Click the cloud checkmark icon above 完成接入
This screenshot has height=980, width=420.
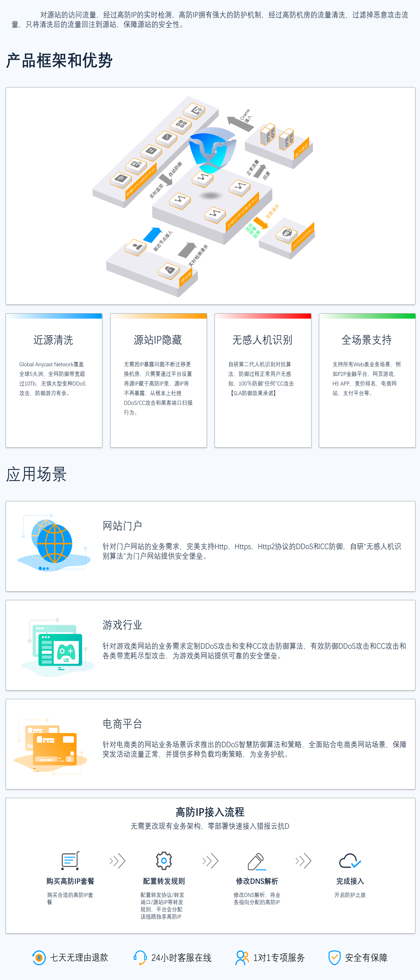pos(350,861)
